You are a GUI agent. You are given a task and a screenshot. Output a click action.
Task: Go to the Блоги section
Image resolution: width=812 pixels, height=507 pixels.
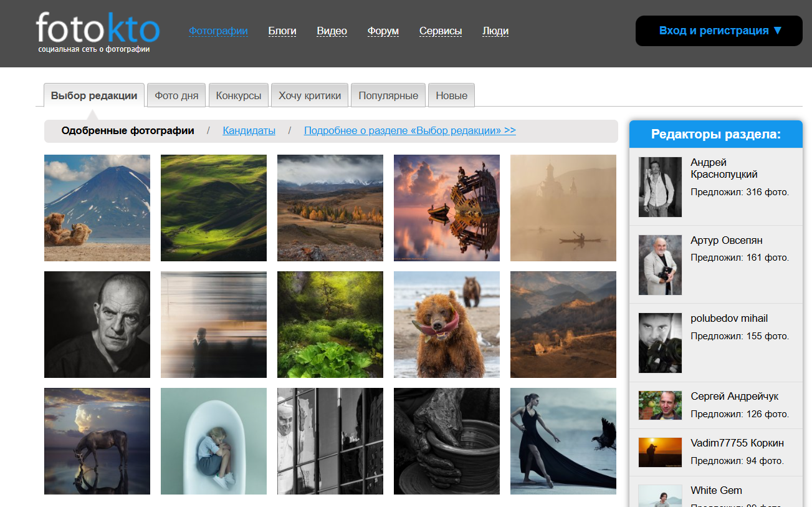pyautogui.click(x=282, y=31)
